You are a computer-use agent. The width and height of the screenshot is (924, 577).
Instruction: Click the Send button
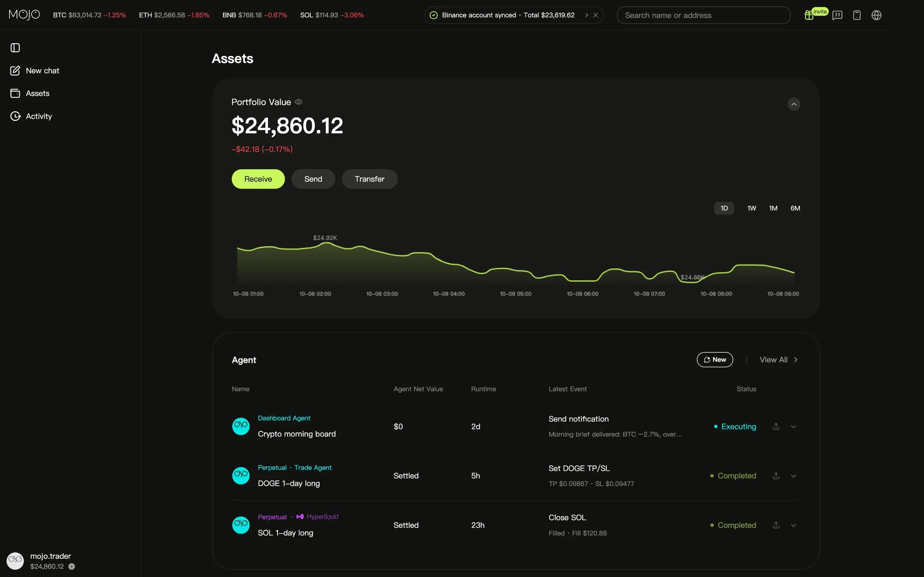tap(313, 179)
